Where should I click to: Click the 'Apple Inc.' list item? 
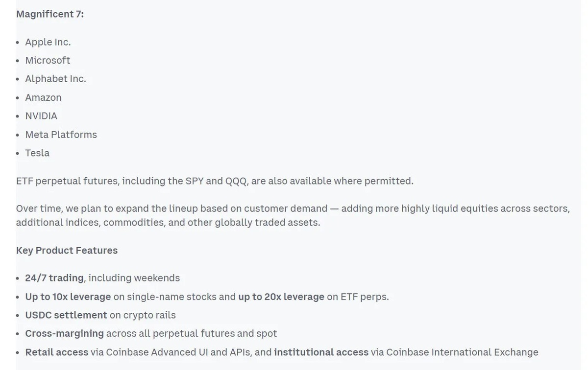pos(48,42)
